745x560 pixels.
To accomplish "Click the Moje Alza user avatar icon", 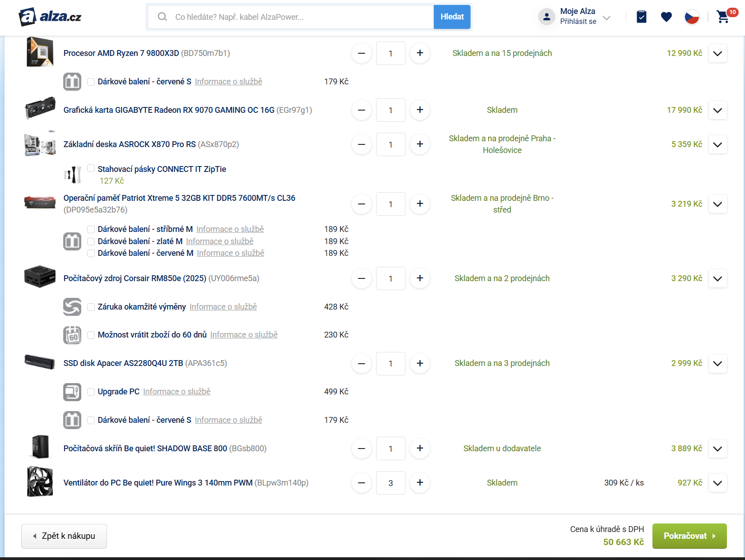I will click(x=546, y=17).
